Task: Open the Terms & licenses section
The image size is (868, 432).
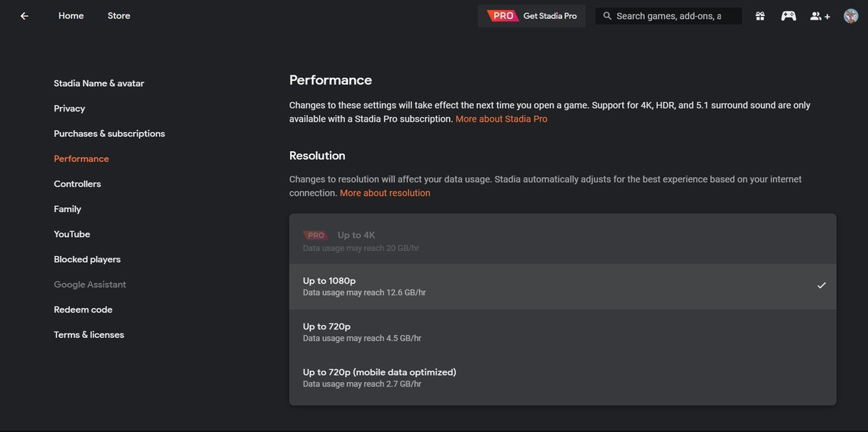Action: 89,335
